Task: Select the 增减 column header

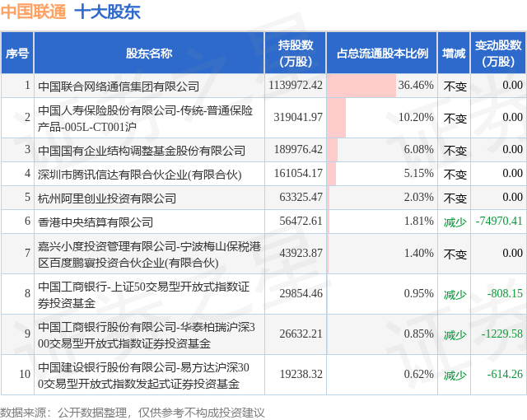Action: (x=454, y=53)
